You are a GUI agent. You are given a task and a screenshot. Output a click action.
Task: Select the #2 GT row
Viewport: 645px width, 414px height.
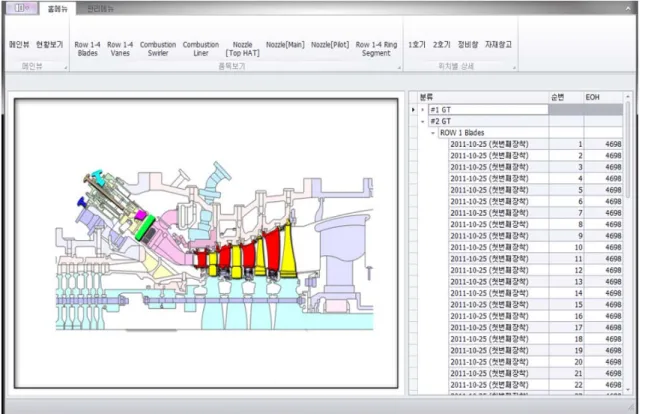488,121
